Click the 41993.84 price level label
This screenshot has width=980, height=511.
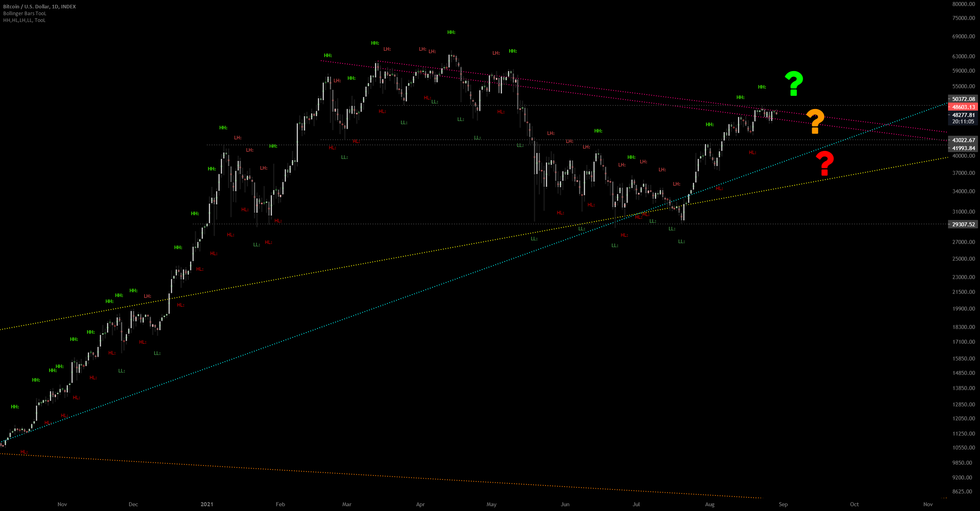(963, 148)
